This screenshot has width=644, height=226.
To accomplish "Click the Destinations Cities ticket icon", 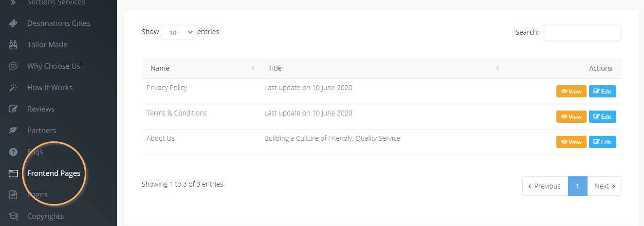I will click(14, 23).
